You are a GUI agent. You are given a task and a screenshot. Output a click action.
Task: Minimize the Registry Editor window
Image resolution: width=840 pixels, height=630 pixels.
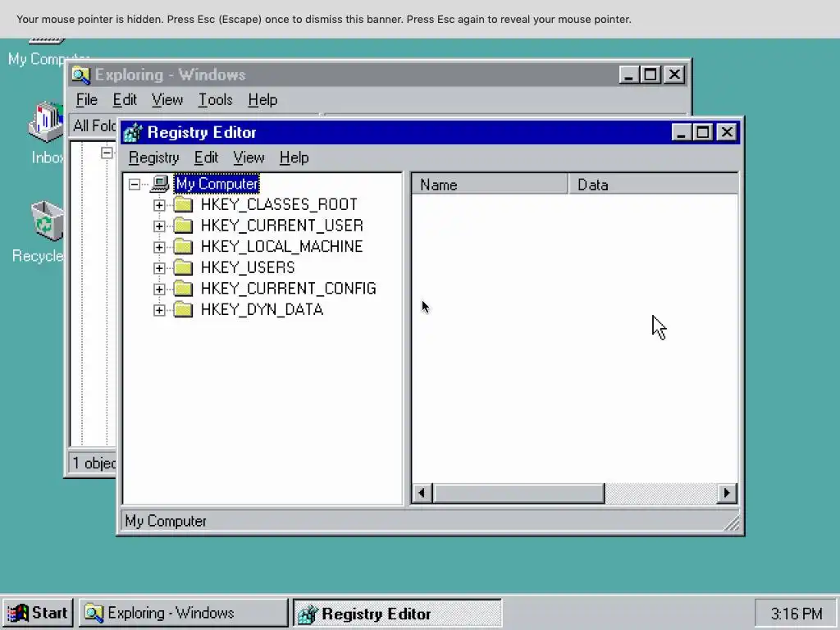point(681,132)
